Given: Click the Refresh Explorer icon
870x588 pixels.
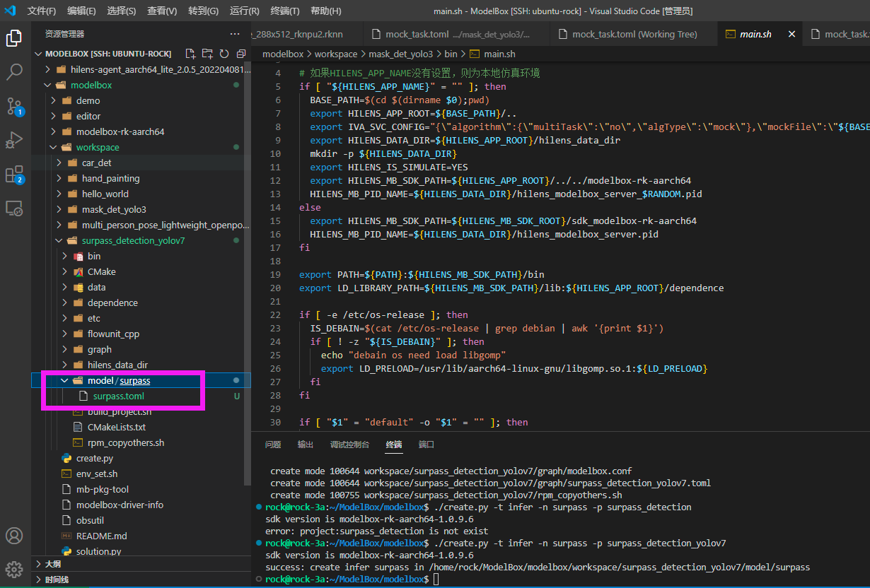Looking at the screenshot, I should click(224, 54).
